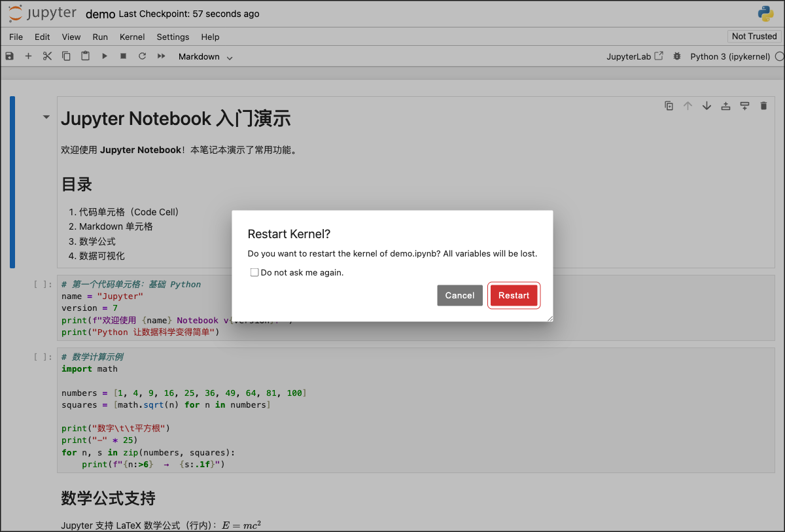Enable Do not ask me again
The image size is (785, 532).
(x=254, y=272)
